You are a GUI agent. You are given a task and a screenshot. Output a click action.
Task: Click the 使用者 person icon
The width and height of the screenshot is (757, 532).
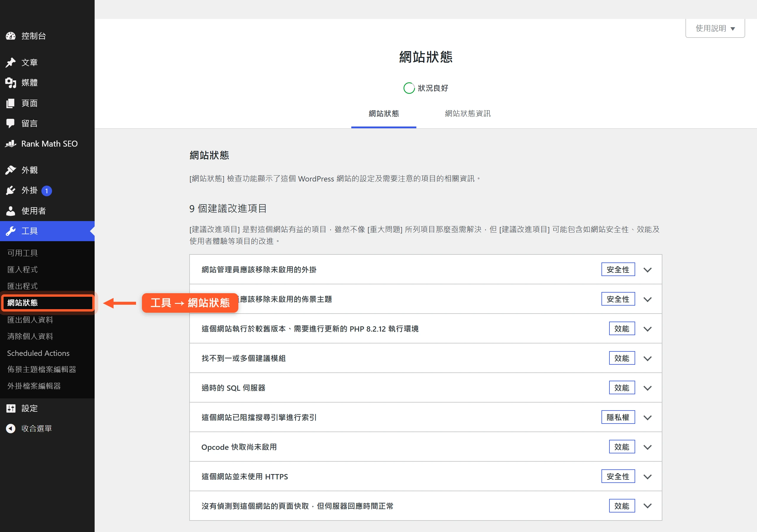click(x=11, y=211)
